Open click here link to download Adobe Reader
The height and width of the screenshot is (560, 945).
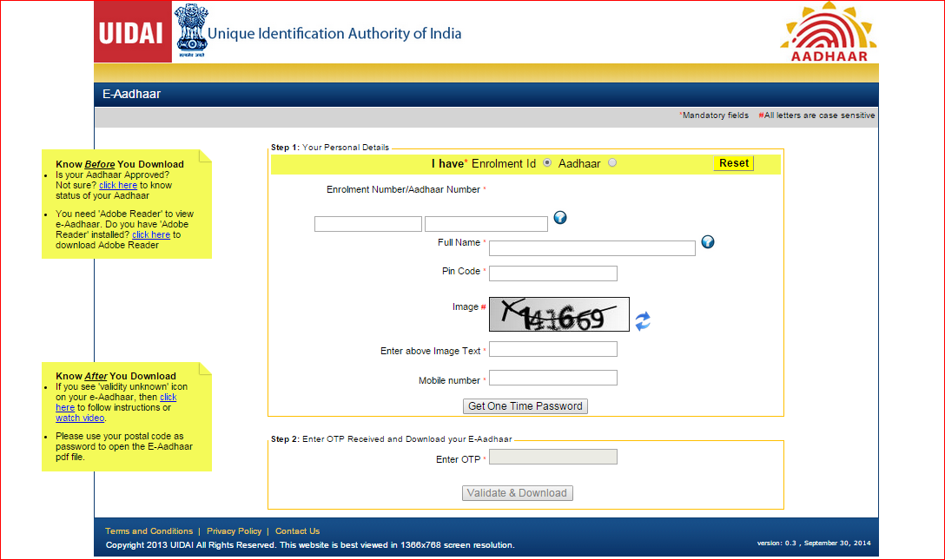(151, 234)
